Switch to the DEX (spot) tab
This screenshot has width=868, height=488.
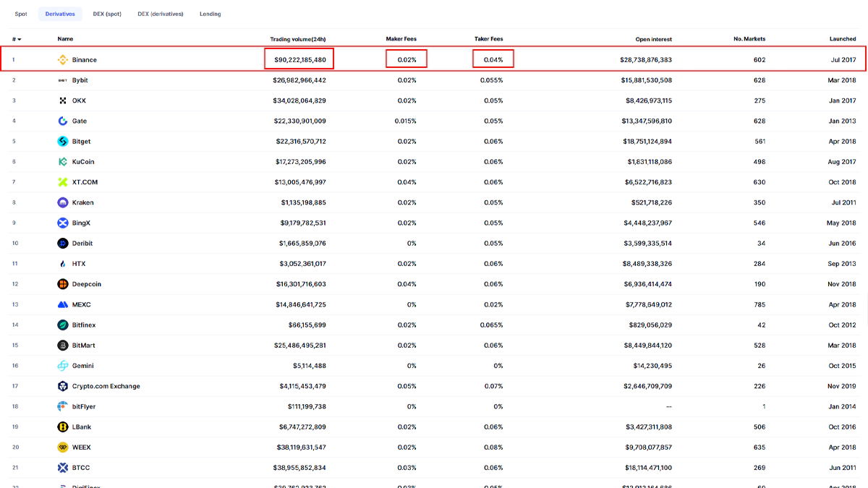tap(107, 14)
